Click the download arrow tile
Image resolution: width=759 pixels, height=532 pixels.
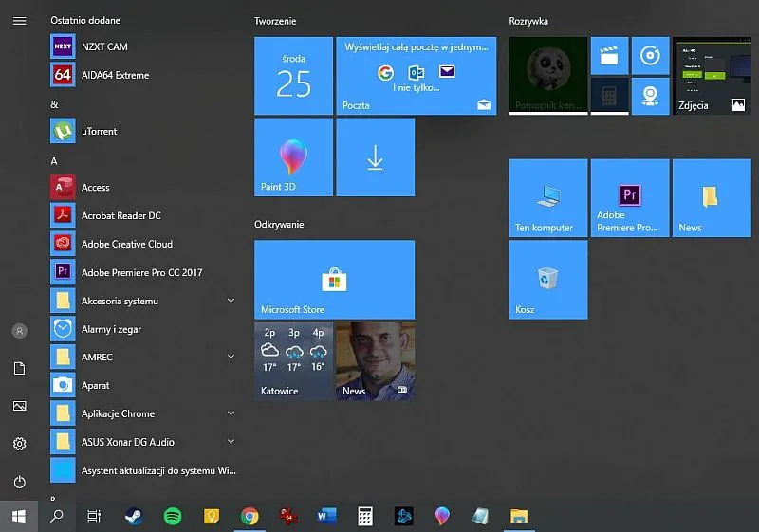point(375,157)
